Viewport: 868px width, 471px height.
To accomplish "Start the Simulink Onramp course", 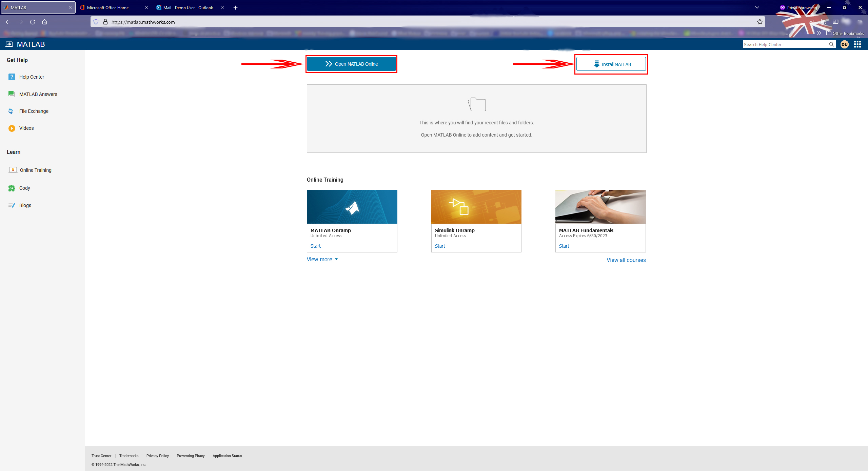I will click(440, 246).
